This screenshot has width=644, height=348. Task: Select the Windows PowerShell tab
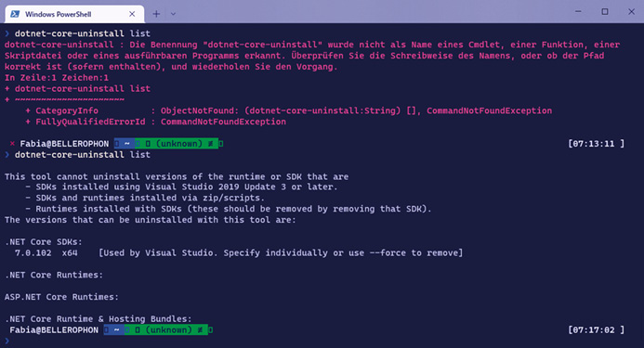74,14
